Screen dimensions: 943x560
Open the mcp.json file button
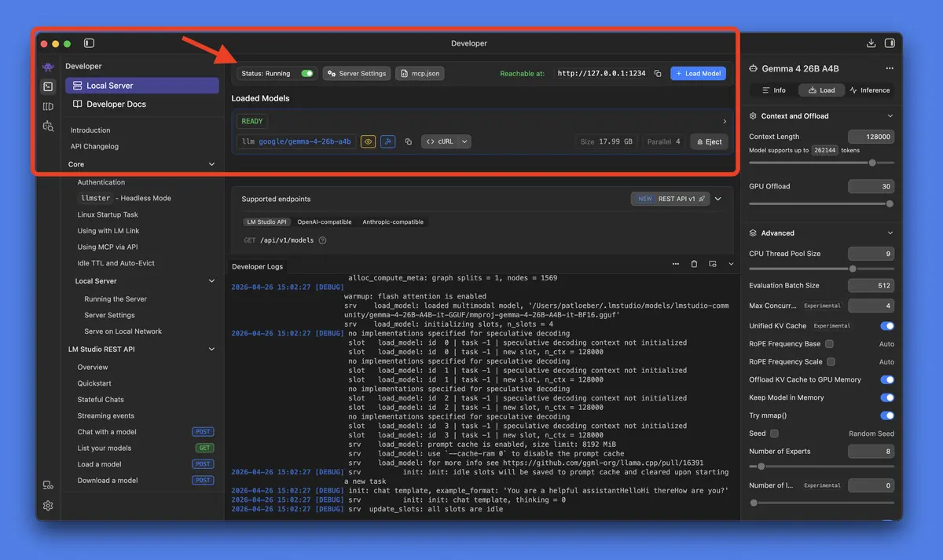pyautogui.click(x=420, y=73)
